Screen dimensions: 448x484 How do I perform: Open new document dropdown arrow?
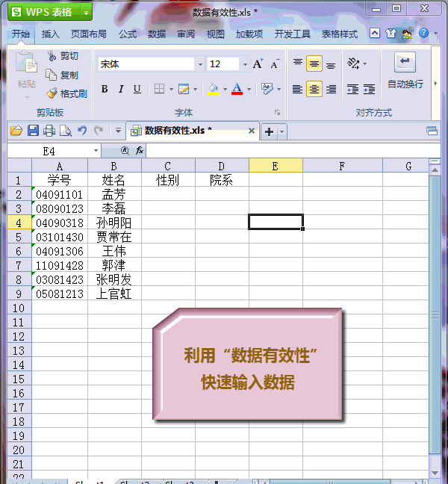pos(281,131)
